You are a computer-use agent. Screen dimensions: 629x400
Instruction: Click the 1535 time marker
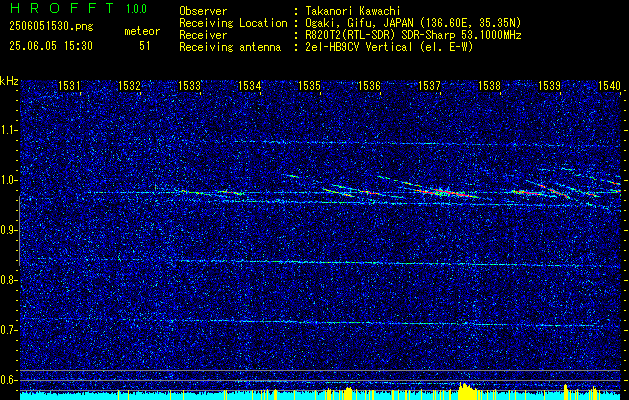tap(310, 85)
